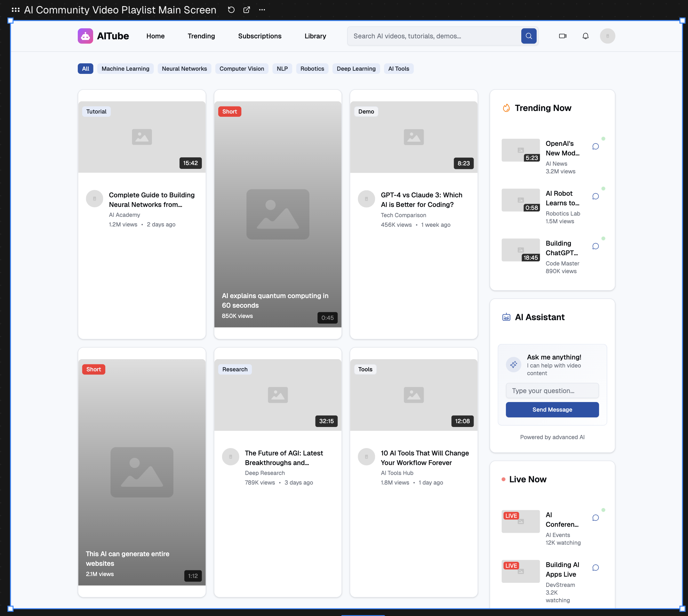Viewport: 688px width, 616px height.
Task: Click the search magnifier button
Action: (x=529, y=36)
